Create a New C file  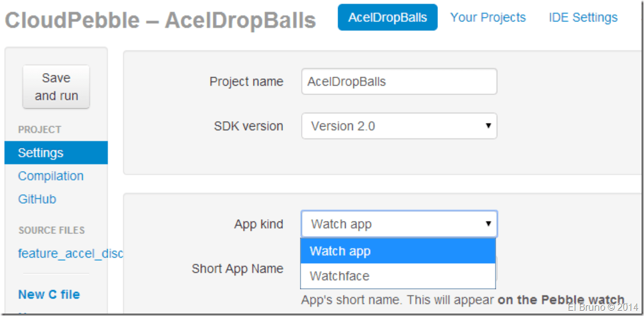click(x=49, y=294)
